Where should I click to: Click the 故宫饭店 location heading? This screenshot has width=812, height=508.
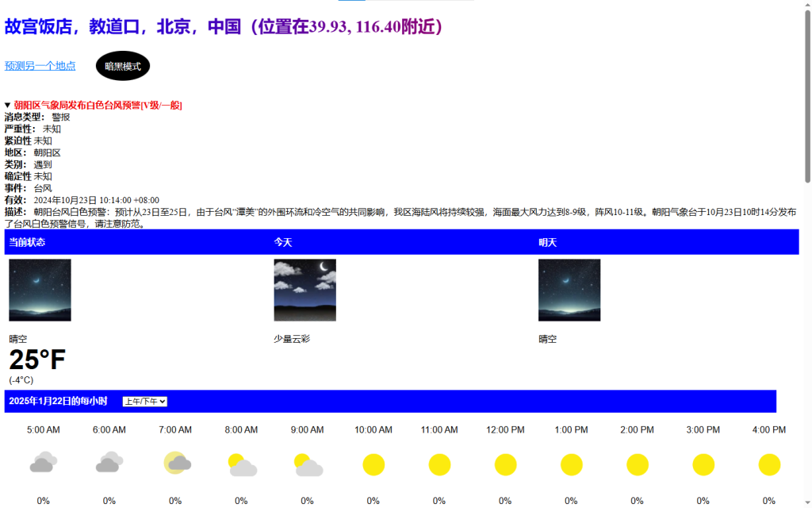[x=223, y=26]
